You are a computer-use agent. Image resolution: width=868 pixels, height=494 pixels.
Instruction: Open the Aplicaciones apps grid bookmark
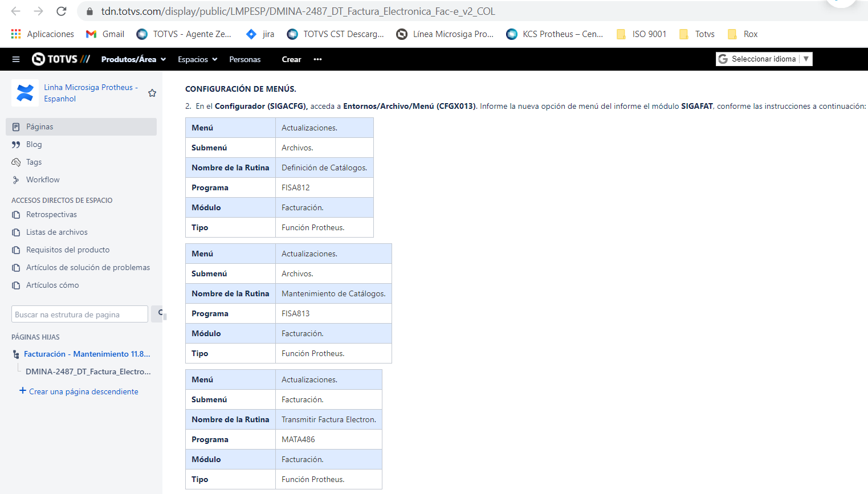[43, 34]
